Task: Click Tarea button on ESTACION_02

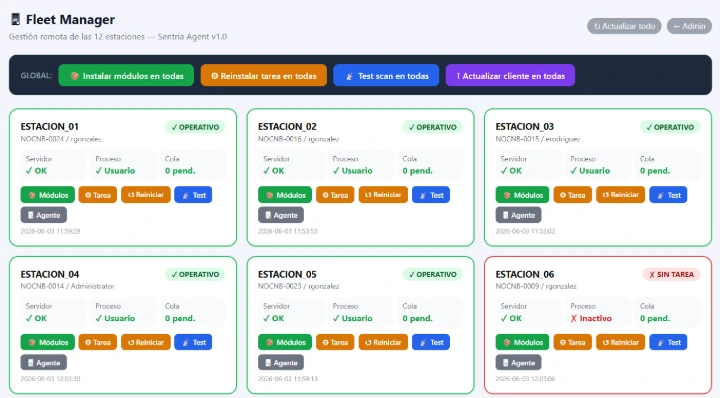Action: coord(335,195)
